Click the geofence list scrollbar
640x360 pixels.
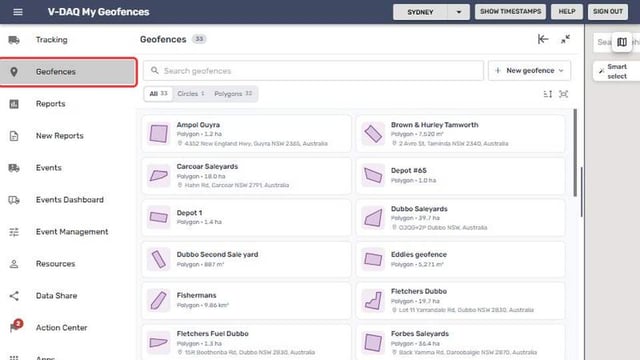coord(575,153)
